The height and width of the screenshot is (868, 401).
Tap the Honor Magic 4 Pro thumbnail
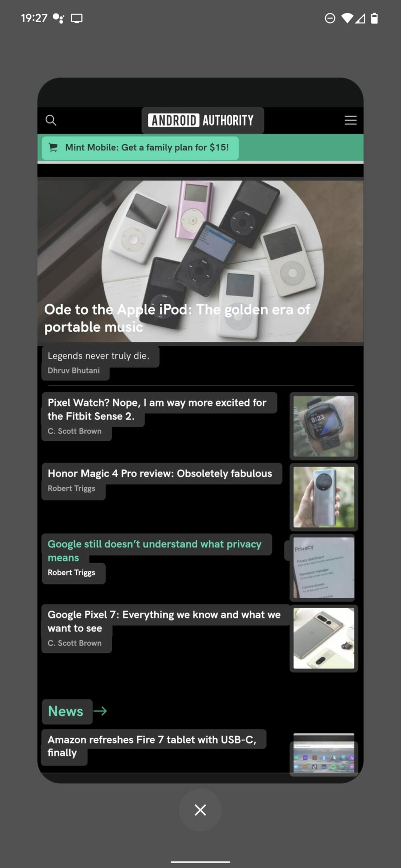tap(324, 497)
